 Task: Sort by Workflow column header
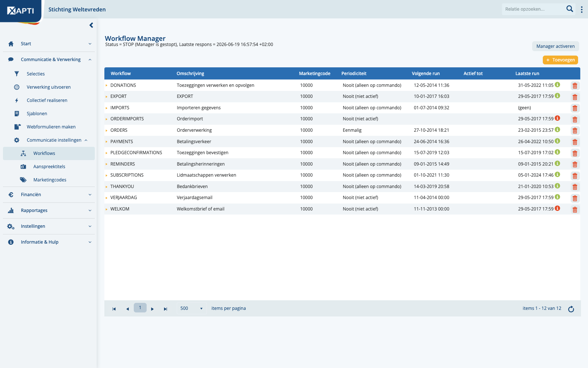(121, 74)
